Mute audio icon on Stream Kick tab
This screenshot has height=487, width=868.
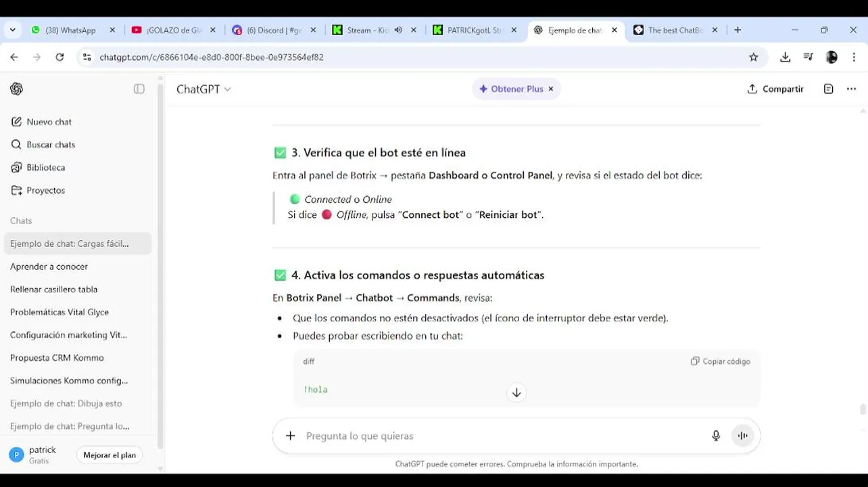point(398,30)
